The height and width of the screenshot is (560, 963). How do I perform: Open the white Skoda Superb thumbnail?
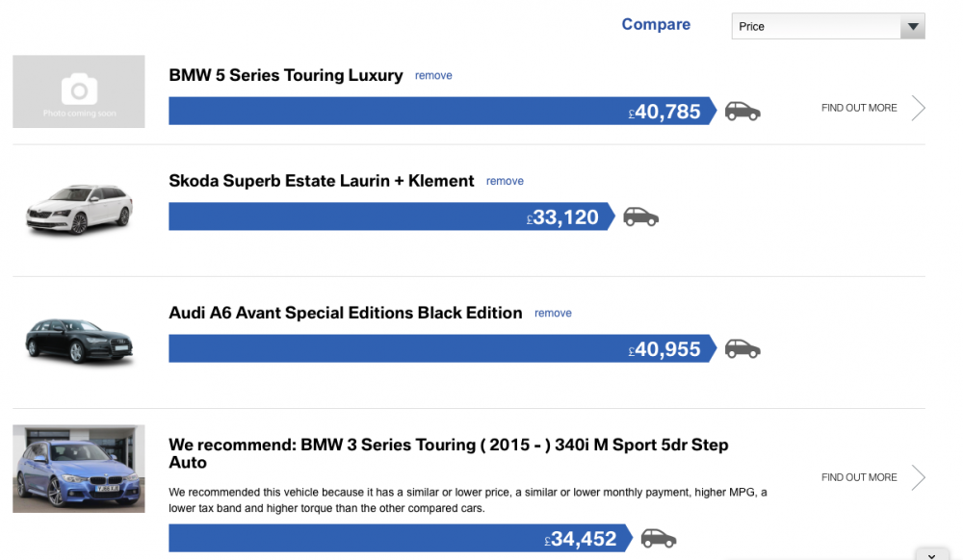point(79,209)
